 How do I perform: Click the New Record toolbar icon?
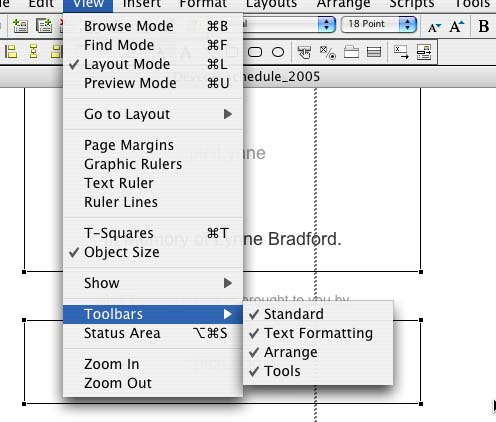pyautogui.click(x=20, y=26)
